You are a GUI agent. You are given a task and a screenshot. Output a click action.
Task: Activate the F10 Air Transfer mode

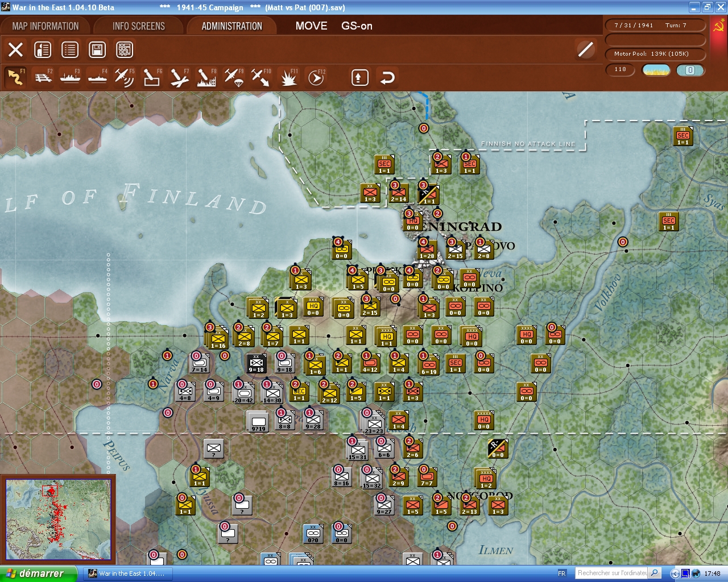[261, 77]
